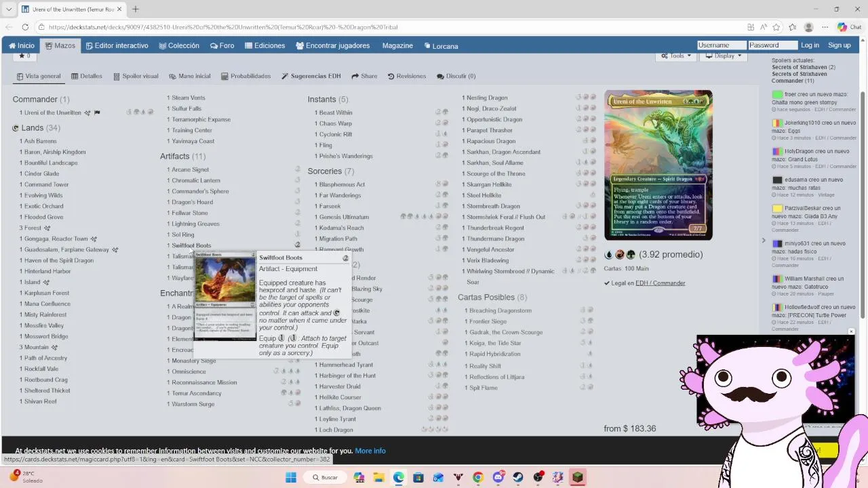Go back with the browser back arrow
This screenshot has height=488, width=868.
pos(7,27)
